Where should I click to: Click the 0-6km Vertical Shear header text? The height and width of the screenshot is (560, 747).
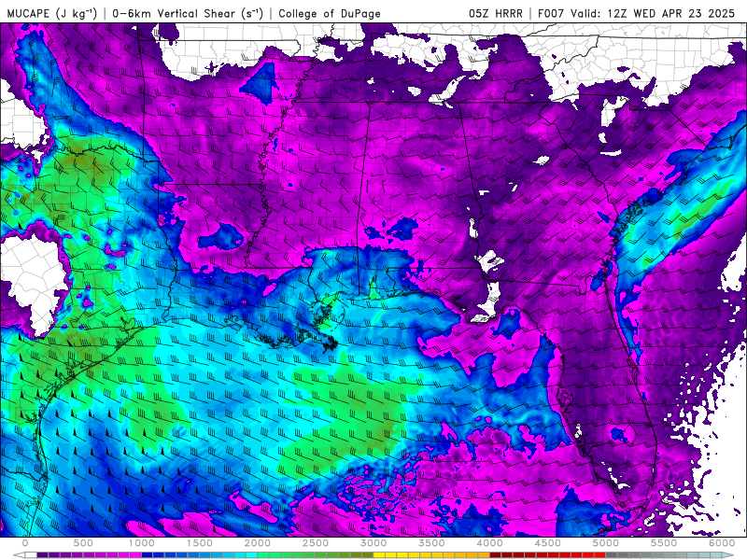pos(188,13)
